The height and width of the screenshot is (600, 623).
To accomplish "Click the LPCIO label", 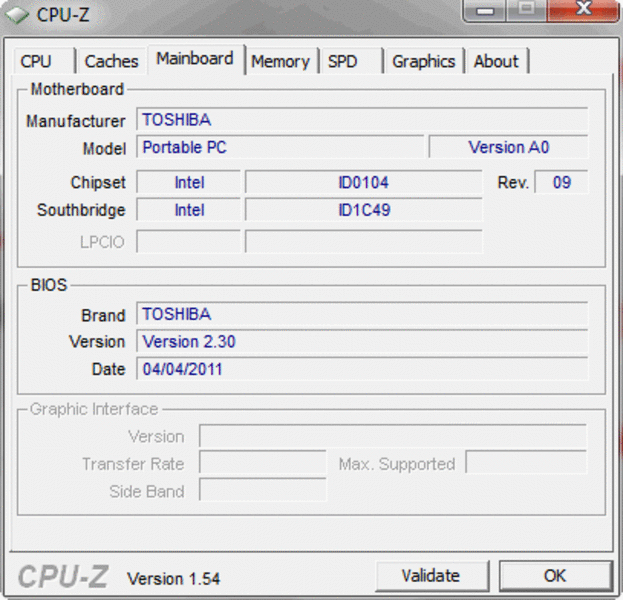I will (x=103, y=242).
